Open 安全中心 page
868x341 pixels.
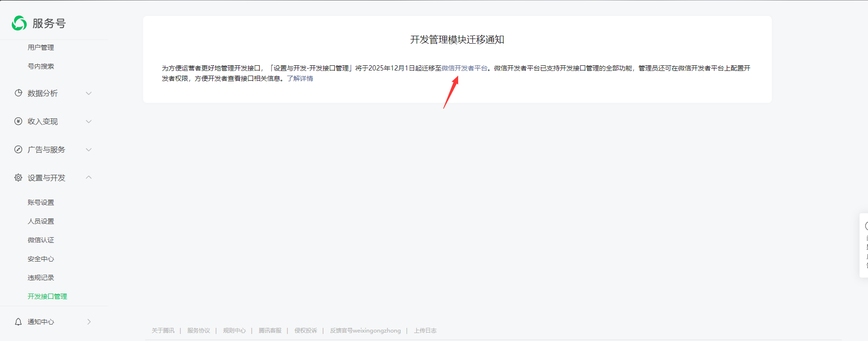pyautogui.click(x=41, y=259)
